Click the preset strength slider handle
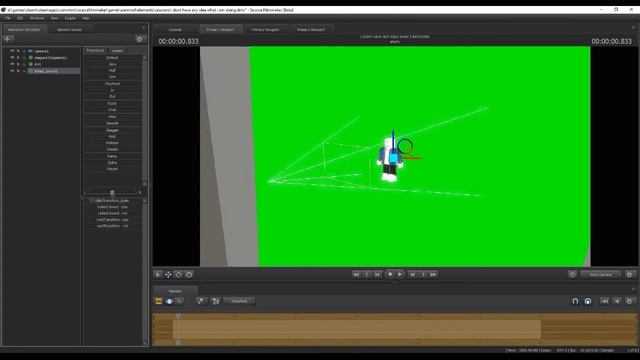This screenshot has height=360, width=640. tap(112, 193)
